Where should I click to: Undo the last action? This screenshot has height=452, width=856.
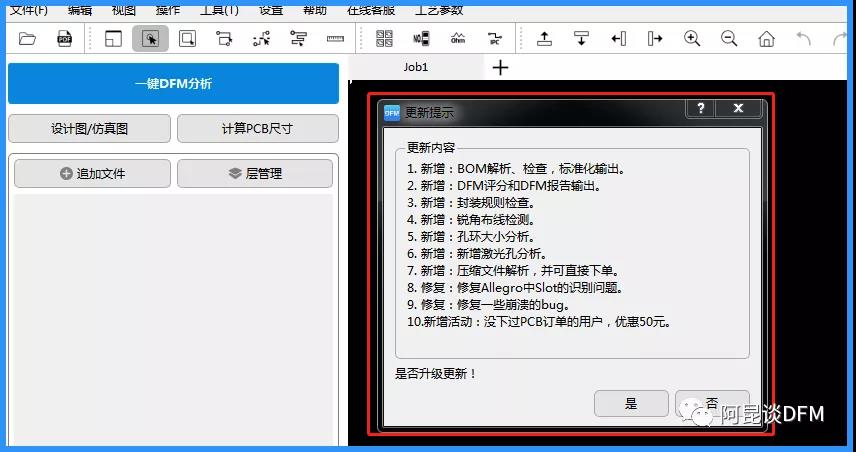pyautogui.click(x=804, y=39)
